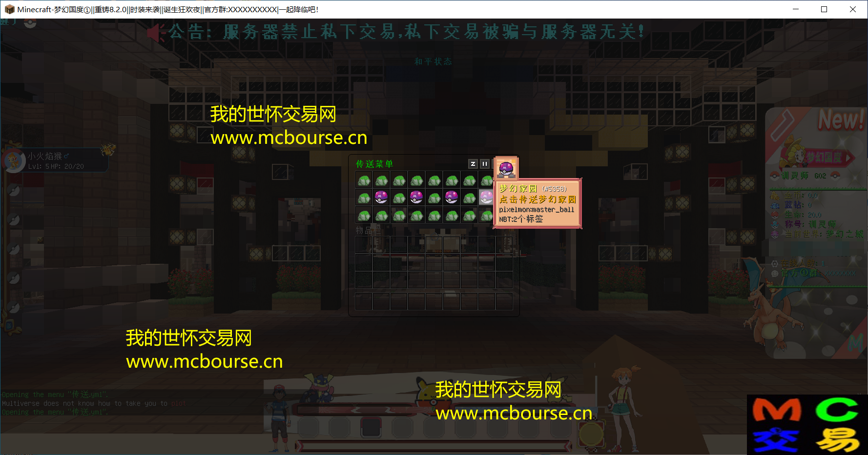Click the green stone left of the highlighted master ball
Screen dimensions: 868x455
(469, 198)
